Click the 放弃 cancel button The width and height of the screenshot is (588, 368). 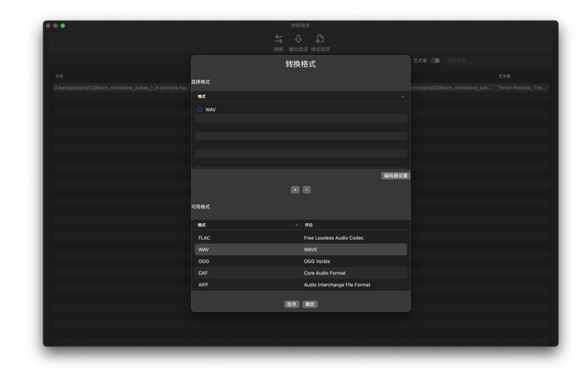point(291,304)
